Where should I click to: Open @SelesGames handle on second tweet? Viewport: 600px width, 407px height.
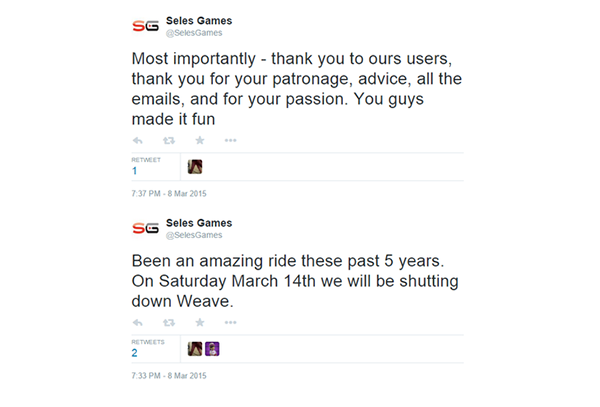point(194,235)
